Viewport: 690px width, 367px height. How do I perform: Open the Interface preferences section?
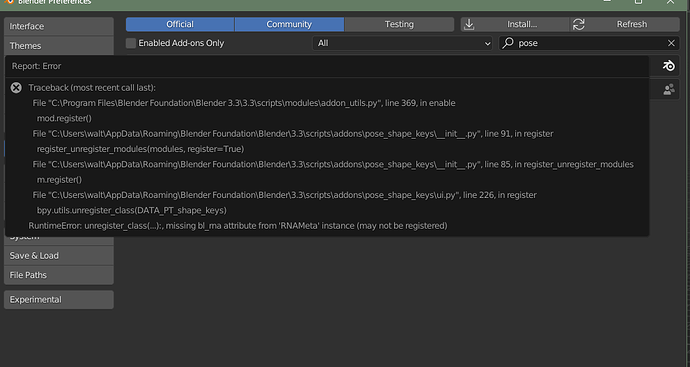pos(59,26)
